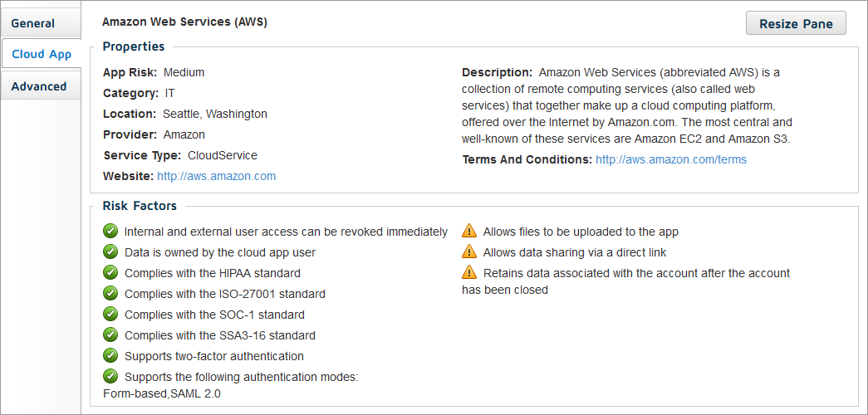The image size is (868, 415).
Task: Open the aws.amazon.com website link
Action: tap(217, 176)
